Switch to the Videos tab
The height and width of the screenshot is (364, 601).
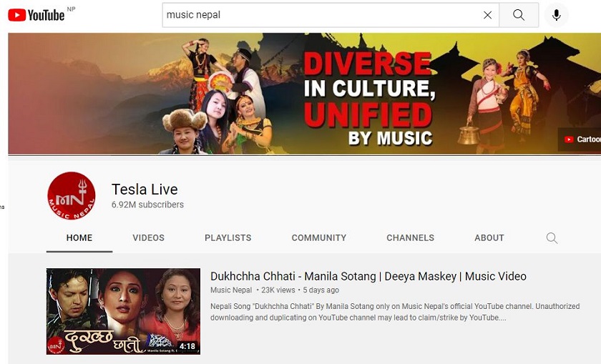click(148, 238)
